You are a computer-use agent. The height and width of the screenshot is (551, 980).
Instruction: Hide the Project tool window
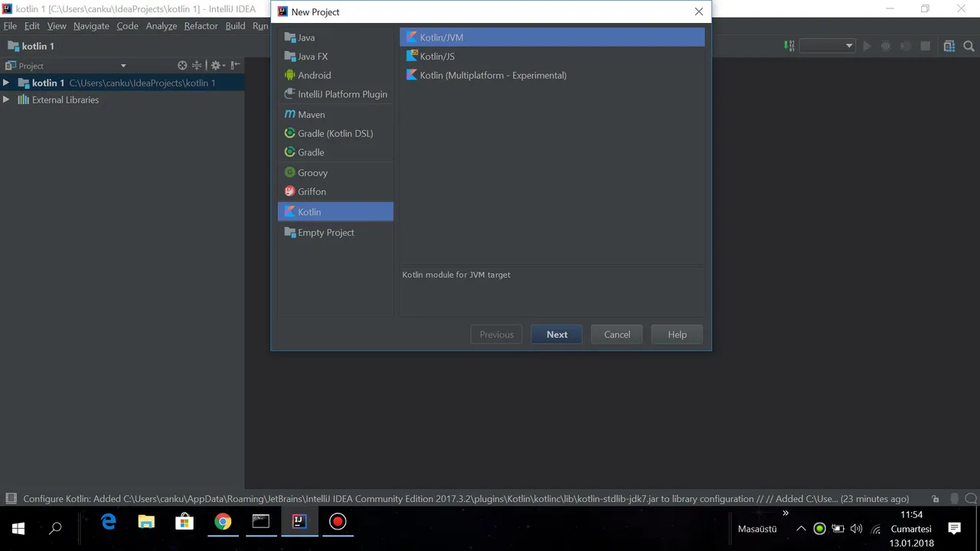[x=235, y=66]
